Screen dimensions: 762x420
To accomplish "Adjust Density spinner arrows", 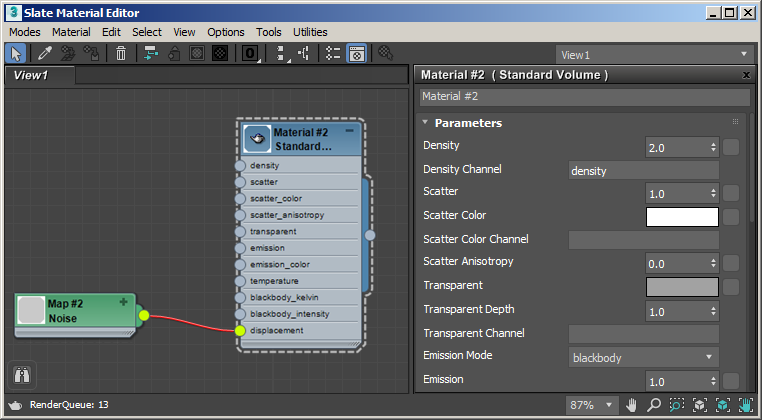I will click(713, 147).
